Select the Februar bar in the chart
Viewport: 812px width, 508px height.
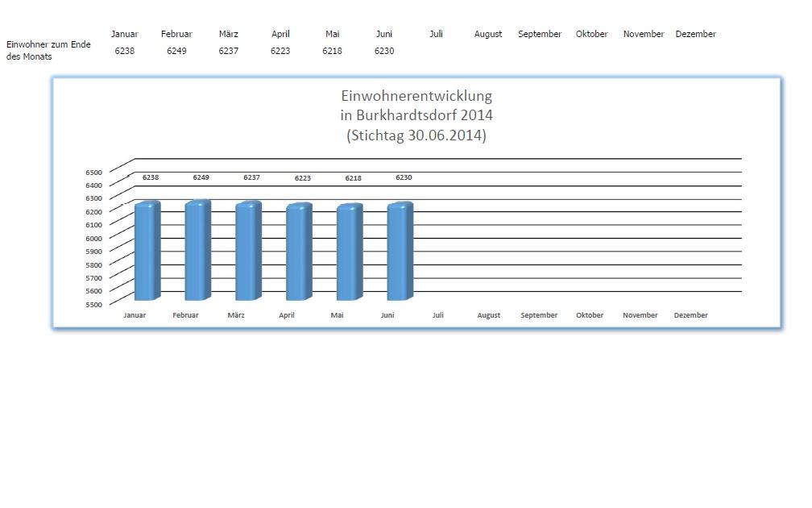197,252
